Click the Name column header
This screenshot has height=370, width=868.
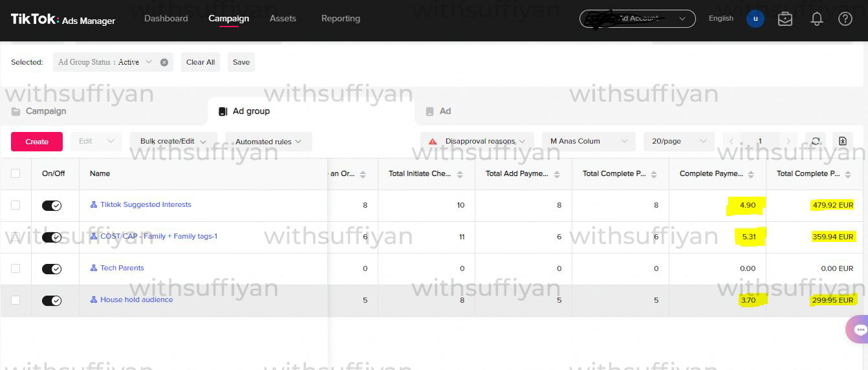100,173
